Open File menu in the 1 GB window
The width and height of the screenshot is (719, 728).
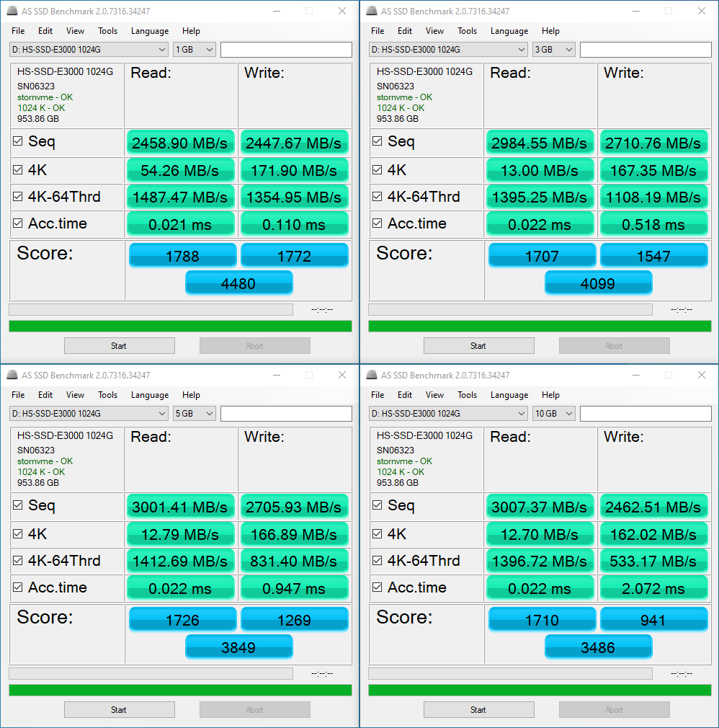click(x=18, y=31)
